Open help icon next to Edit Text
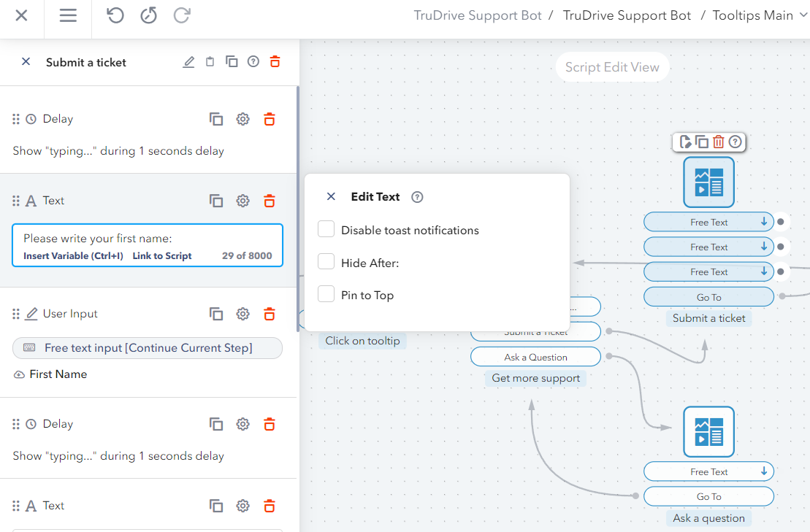The height and width of the screenshot is (532, 810). click(x=417, y=197)
